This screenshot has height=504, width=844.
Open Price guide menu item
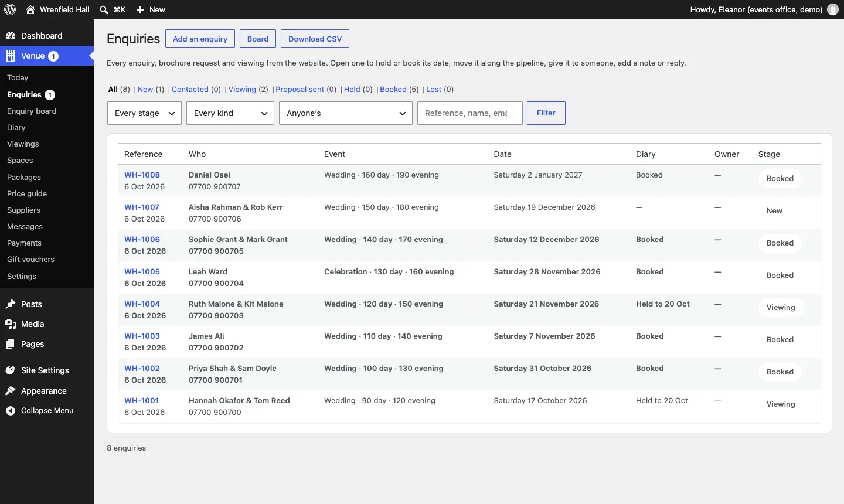tap(27, 193)
